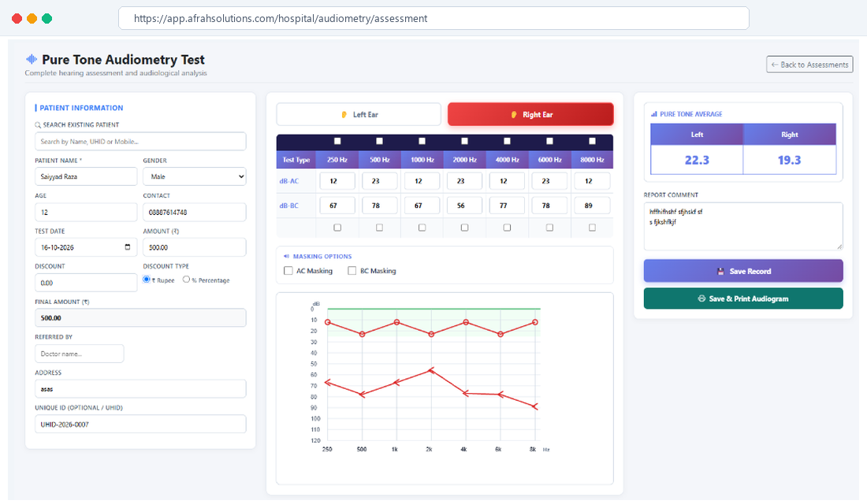Select the Percentage discount type
The image size is (867, 504).
pyautogui.click(x=186, y=280)
